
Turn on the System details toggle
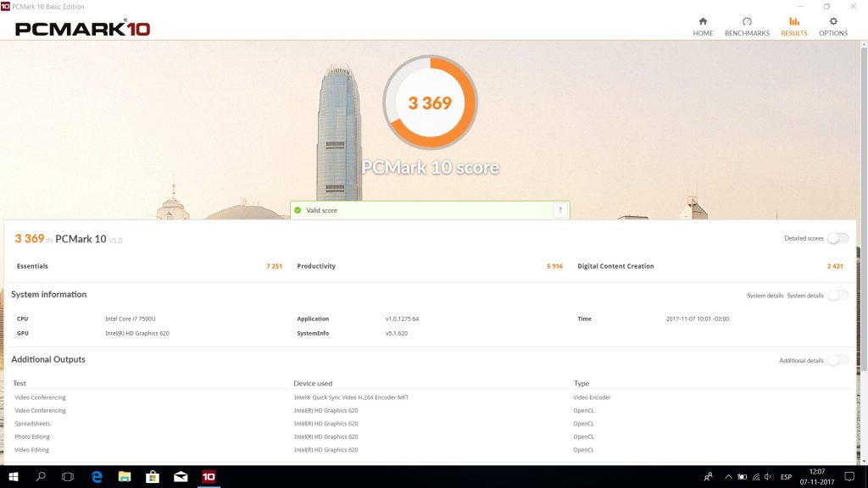837,296
